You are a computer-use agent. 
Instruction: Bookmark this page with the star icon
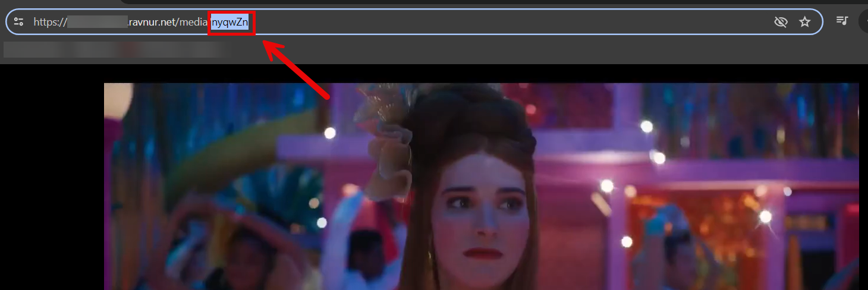pyautogui.click(x=804, y=22)
